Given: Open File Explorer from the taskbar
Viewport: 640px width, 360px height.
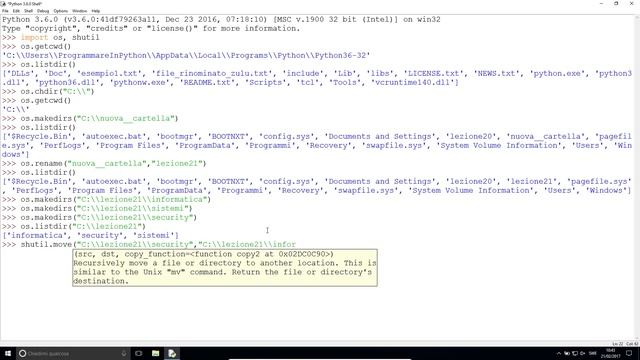Looking at the screenshot, I should (x=156, y=353).
